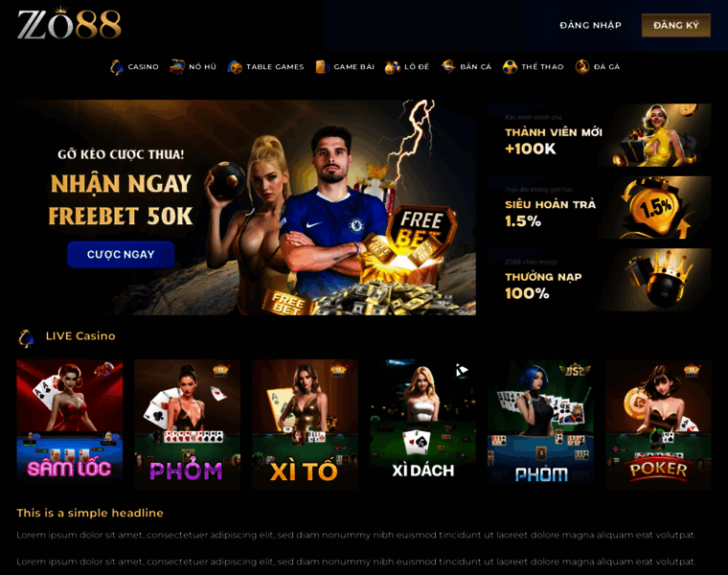This screenshot has width=728, height=575.
Task: Click the Đăng Nhập login button
Action: (x=591, y=25)
